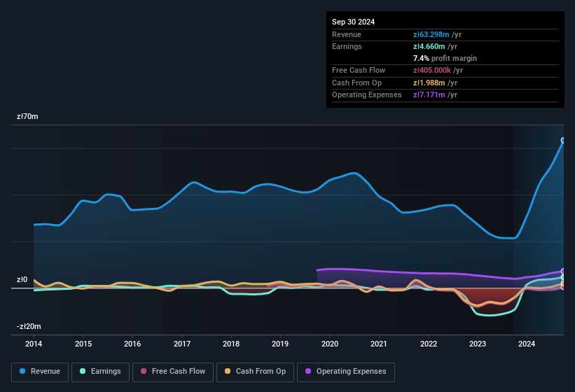
Task: Click the orange Cash From Op dot
Action: pos(228,371)
